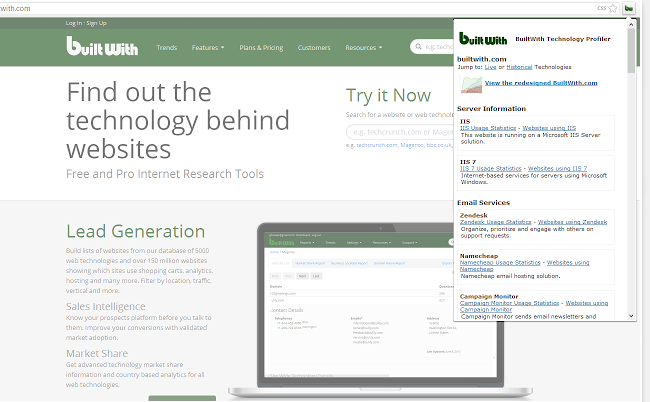Viewport: 650px width, 402px height.
Task: Open Plans & Pricing page
Action: point(261,47)
